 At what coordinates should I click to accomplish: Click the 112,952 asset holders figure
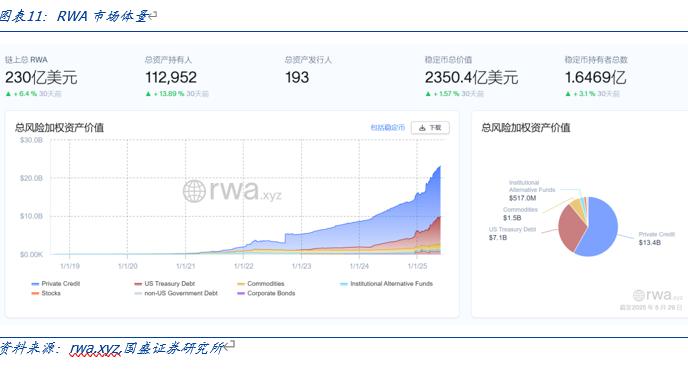pos(171,78)
